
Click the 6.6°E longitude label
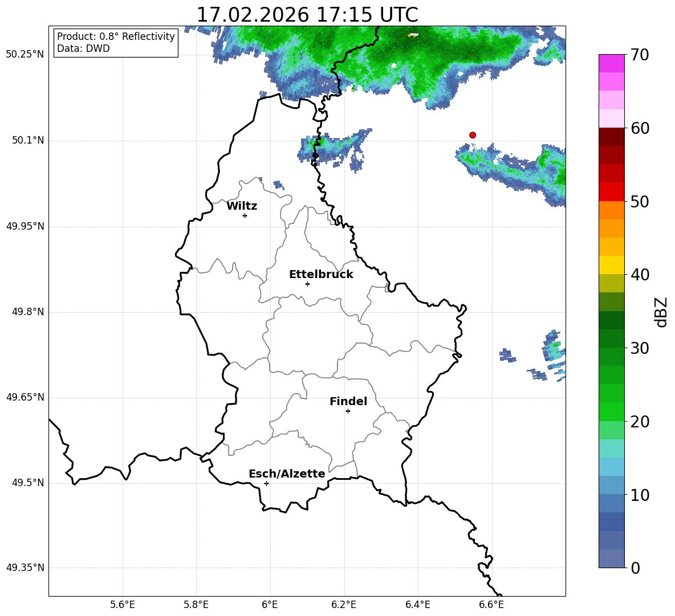491,605
